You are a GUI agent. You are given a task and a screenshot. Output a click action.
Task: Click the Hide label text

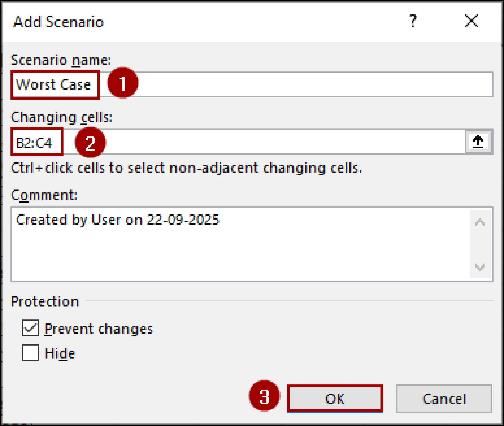[60, 353]
